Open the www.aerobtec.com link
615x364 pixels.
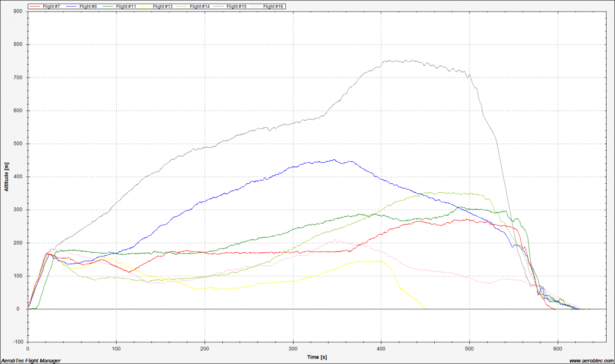(x=589, y=360)
